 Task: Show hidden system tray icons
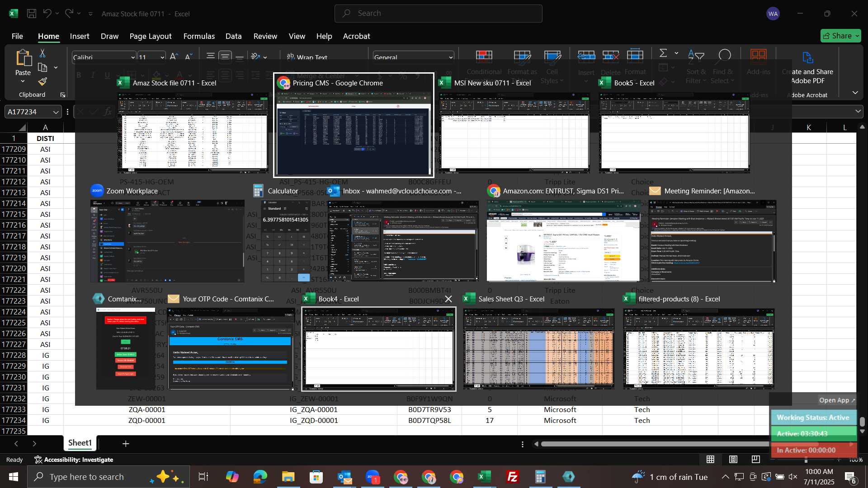(725, 477)
